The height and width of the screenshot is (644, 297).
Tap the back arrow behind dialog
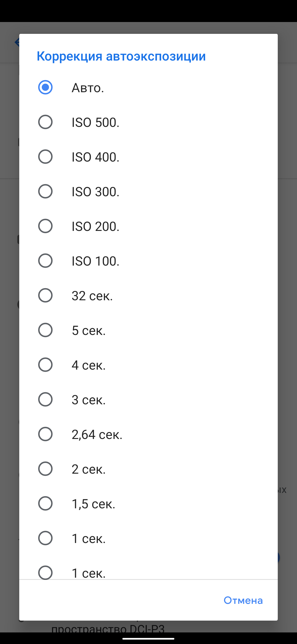17,42
